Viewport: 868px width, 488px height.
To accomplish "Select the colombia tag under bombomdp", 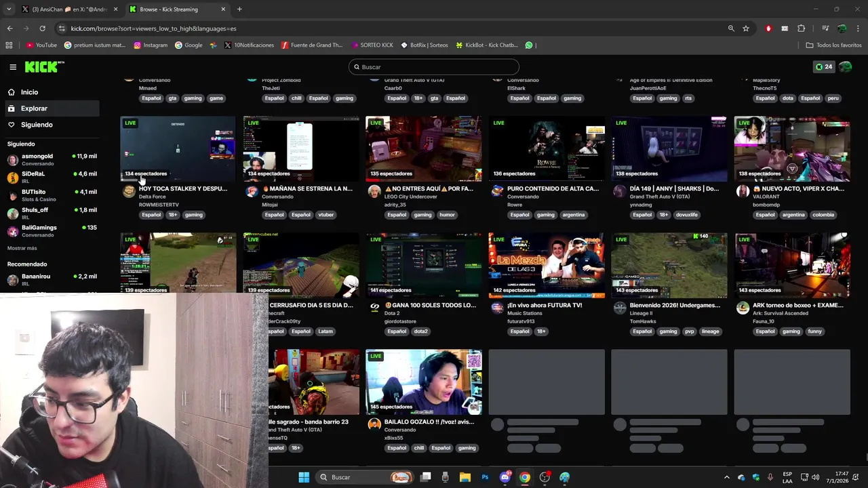I will tap(823, 215).
